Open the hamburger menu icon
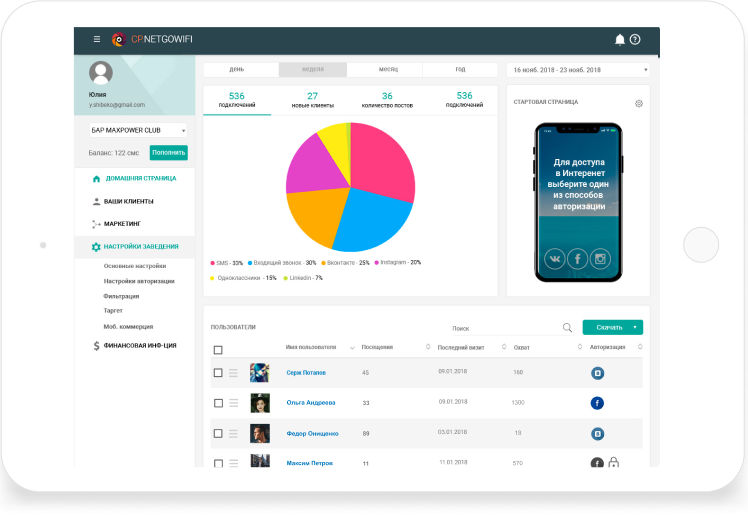 (96, 39)
